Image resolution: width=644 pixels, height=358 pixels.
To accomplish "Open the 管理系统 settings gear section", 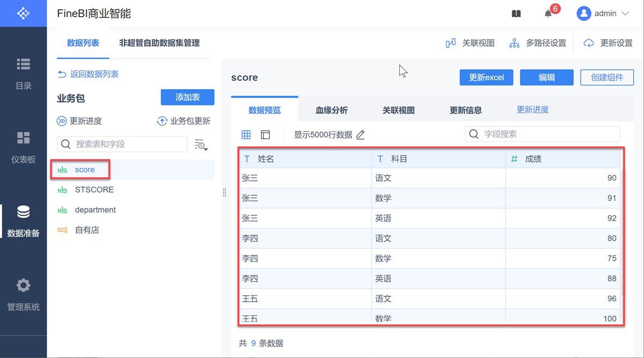I will 23,294.
